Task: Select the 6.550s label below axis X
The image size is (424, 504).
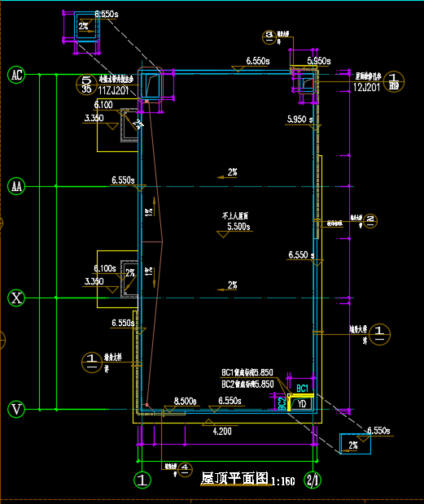Action: [x=123, y=323]
